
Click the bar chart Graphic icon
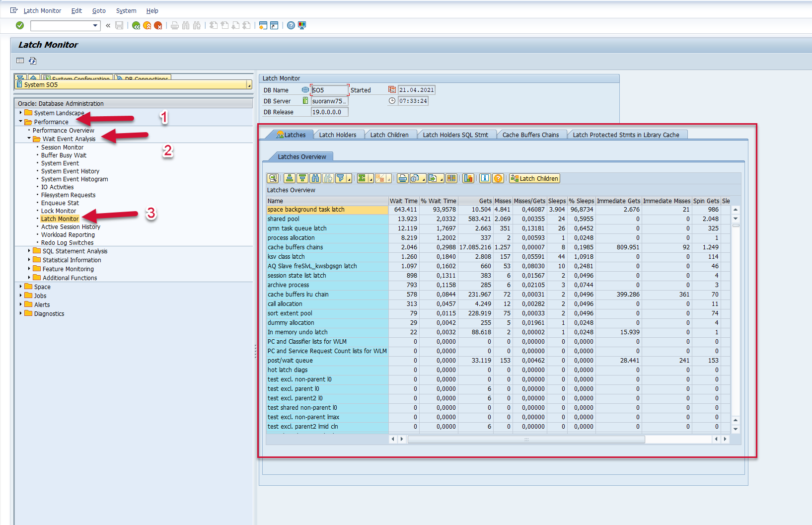[468, 178]
